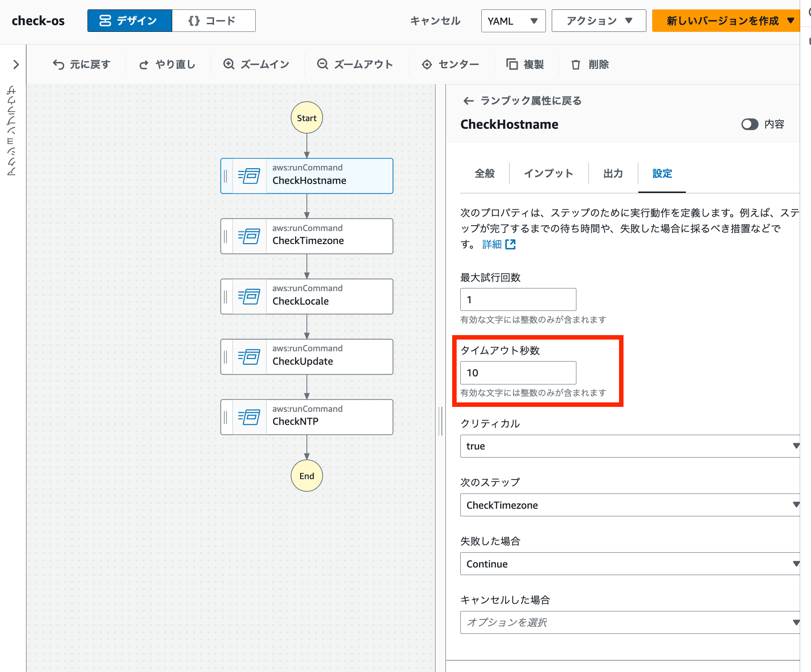Open the 失敗した場合 dropdown showing Continue
This screenshot has height=672, width=811.
click(630, 563)
